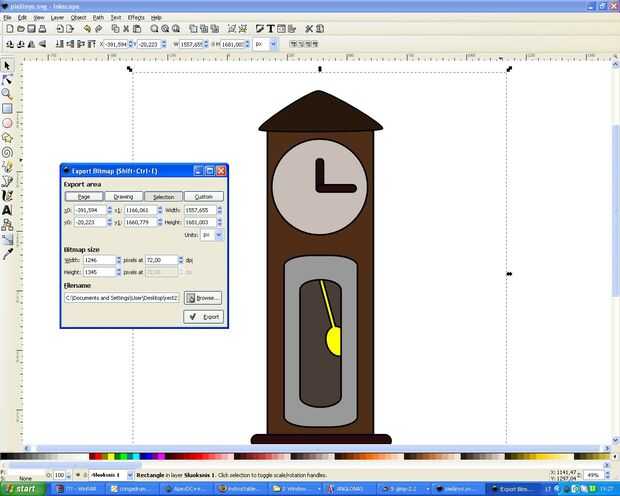Open the units dropdown in tool controls bar
The height and width of the screenshot is (496, 620).
(x=273, y=44)
